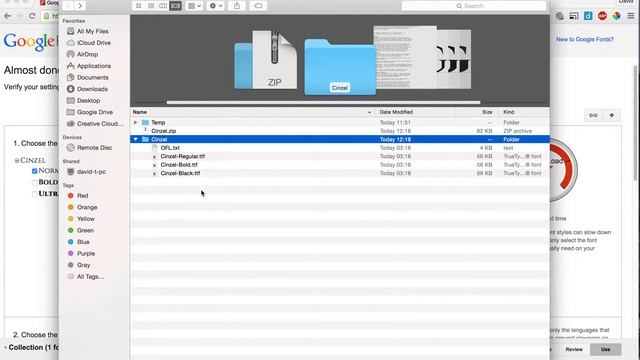Open AirDrop in sidebar
Image resolution: width=640 pixels, height=360 pixels.
click(x=87, y=54)
